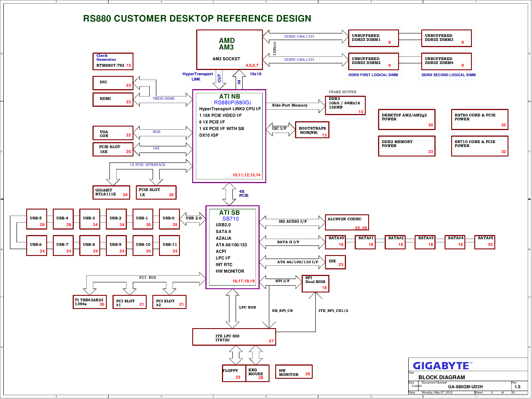Click the PCI BUS label
This screenshot has width=532, height=399.
(x=148, y=278)
